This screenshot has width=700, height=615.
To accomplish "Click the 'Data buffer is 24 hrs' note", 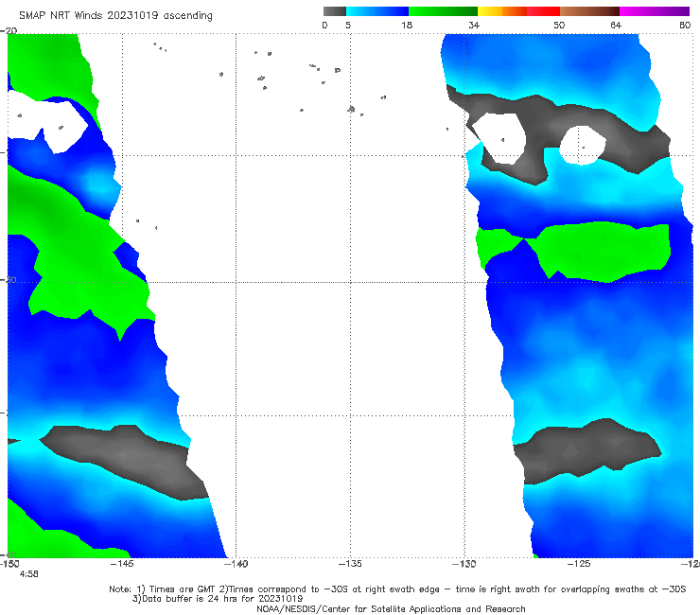I will pyautogui.click(x=218, y=599).
